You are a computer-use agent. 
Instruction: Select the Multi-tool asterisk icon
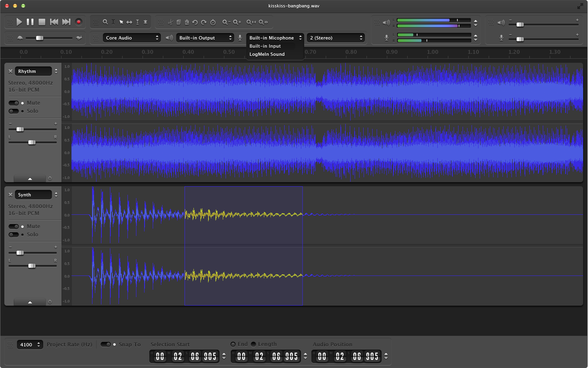[x=145, y=22]
